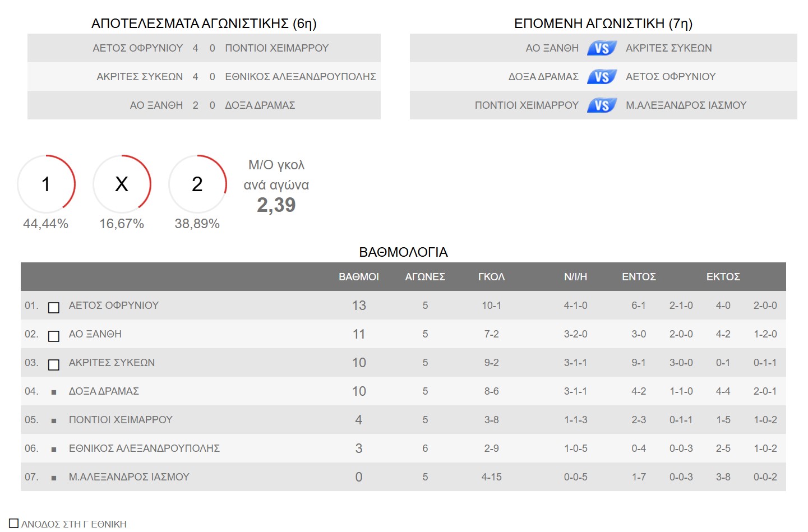Click promotion box next to ΑΕΤΟΣ ΟΦΡΥΝΙΟΥ

point(54,307)
